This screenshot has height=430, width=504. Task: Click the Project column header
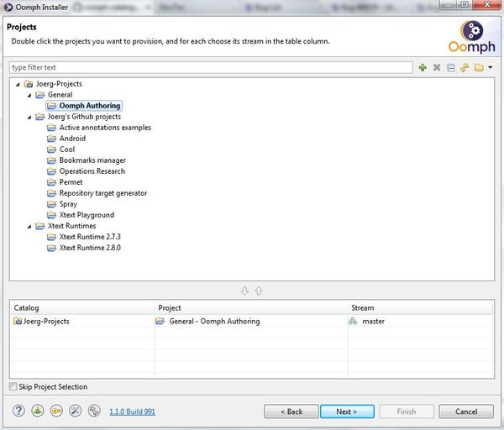(x=251, y=308)
